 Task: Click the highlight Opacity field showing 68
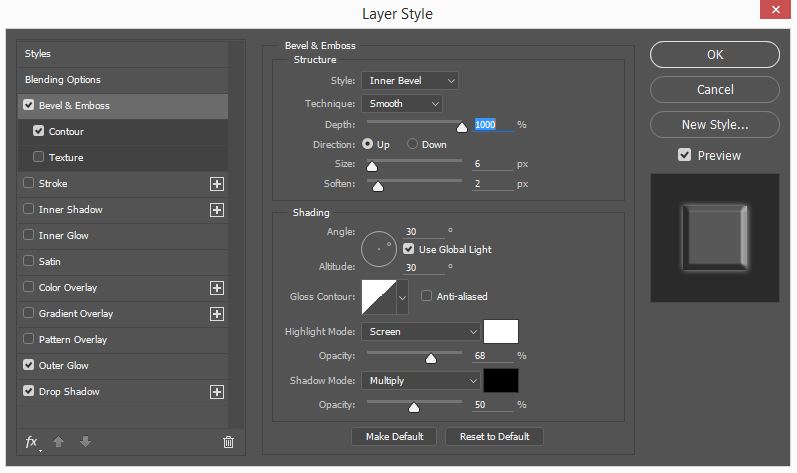[493, 356]
